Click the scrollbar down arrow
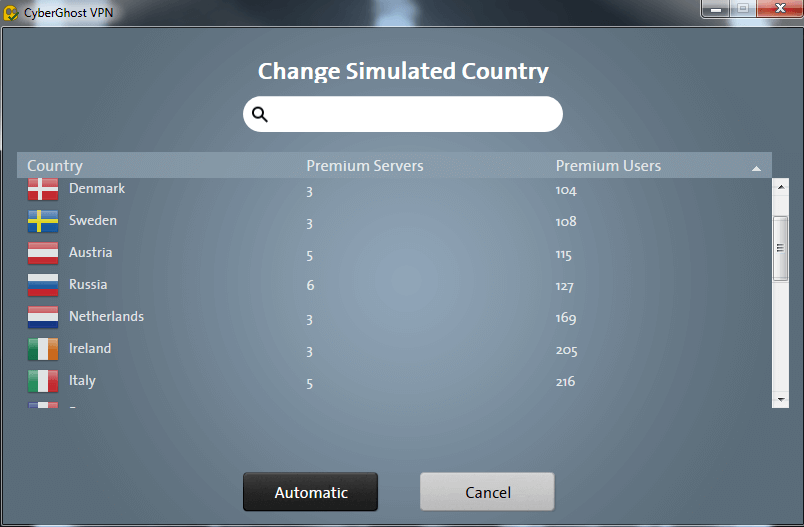804x527 pixels. click(781, 399)
